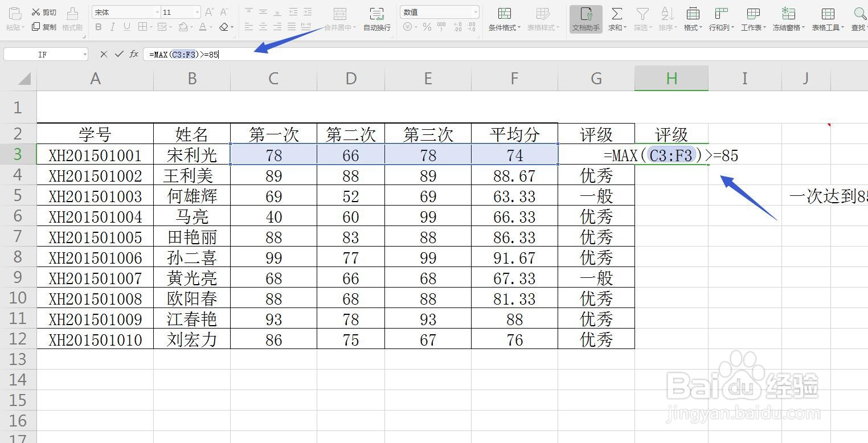Click the Format Painter (格式刷) icon
The height and width of the screenshot is (443, 868).
pos(72,13)
